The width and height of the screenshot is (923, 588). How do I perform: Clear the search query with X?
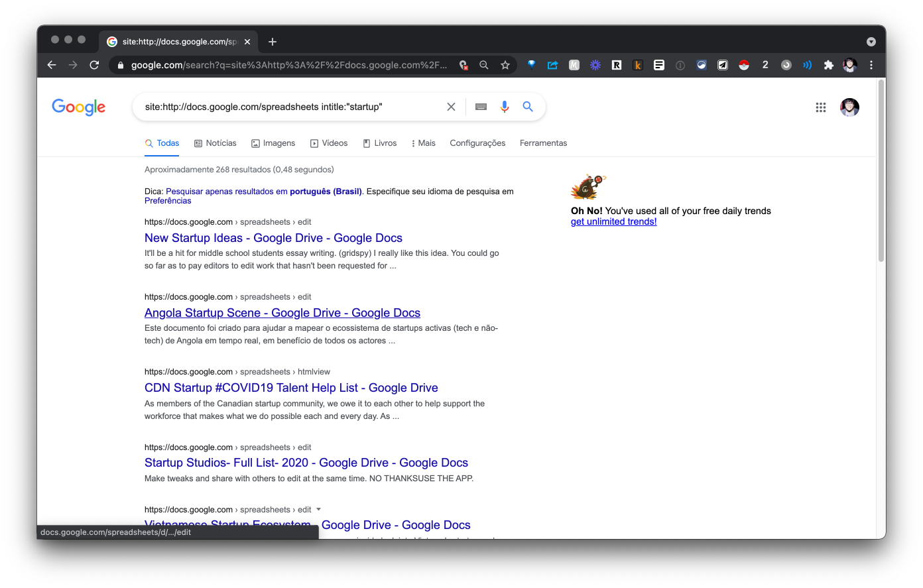click(451, 107)
